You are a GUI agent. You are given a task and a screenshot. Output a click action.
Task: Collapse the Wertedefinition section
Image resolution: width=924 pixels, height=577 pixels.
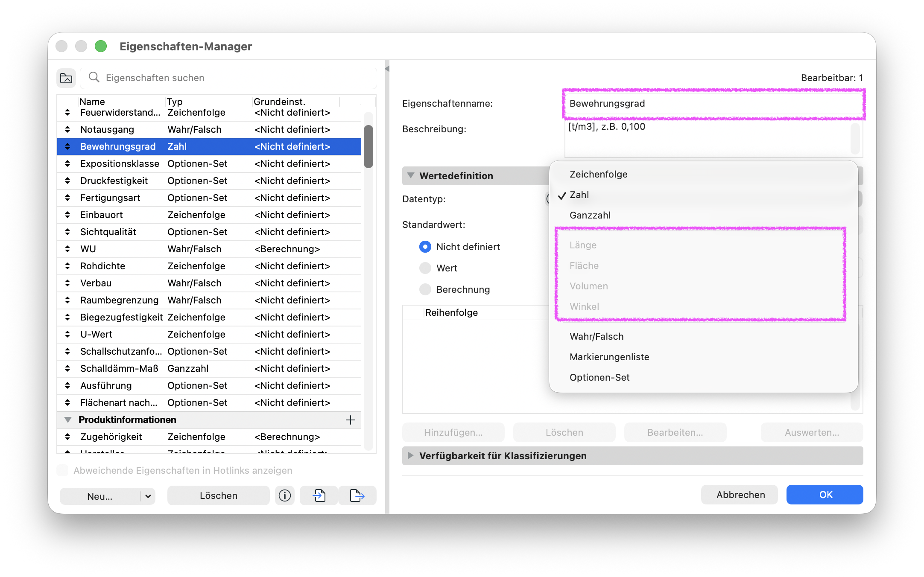(x=411, y=175)
